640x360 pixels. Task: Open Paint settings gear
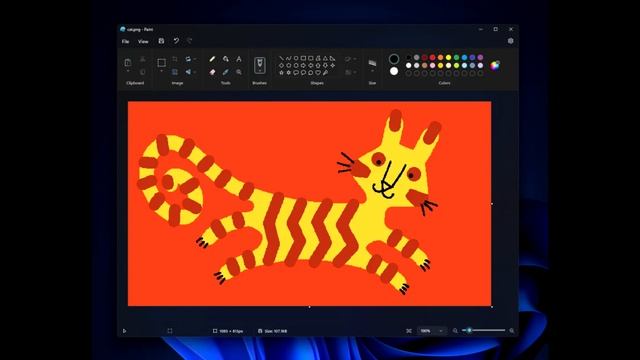pos(511,41)
